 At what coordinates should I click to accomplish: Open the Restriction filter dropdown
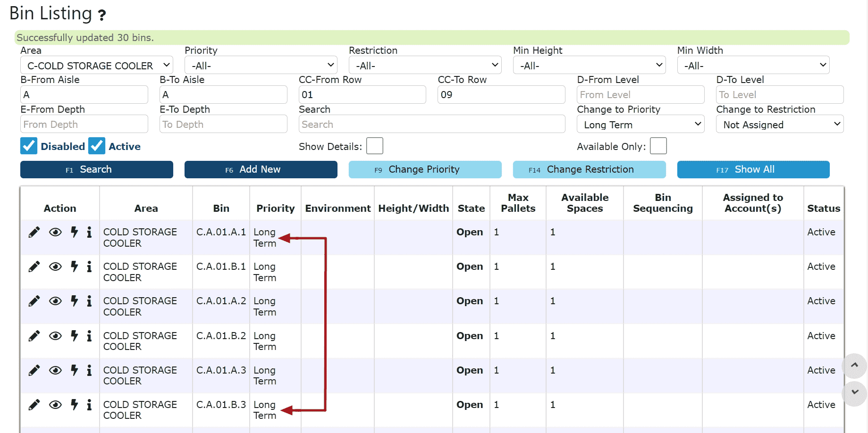[x=425, y=65]
